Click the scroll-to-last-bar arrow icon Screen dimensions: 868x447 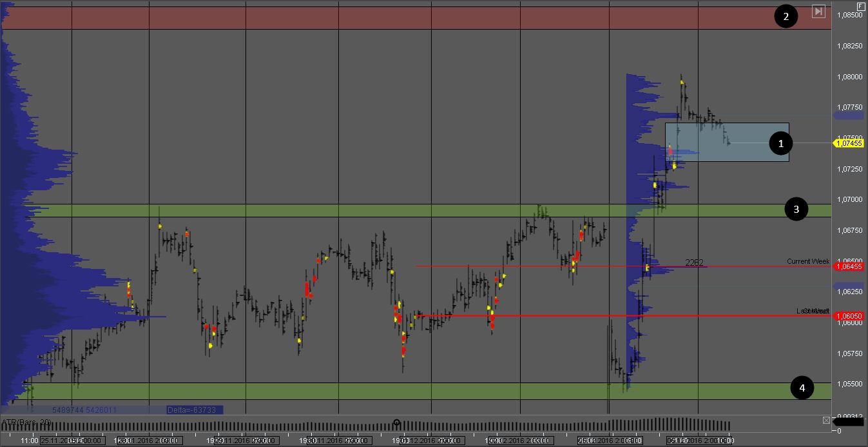[818, 11]
